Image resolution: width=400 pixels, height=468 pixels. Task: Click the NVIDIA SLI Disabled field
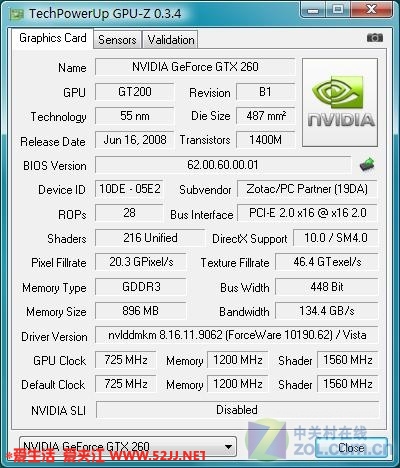tap(237, 410)
